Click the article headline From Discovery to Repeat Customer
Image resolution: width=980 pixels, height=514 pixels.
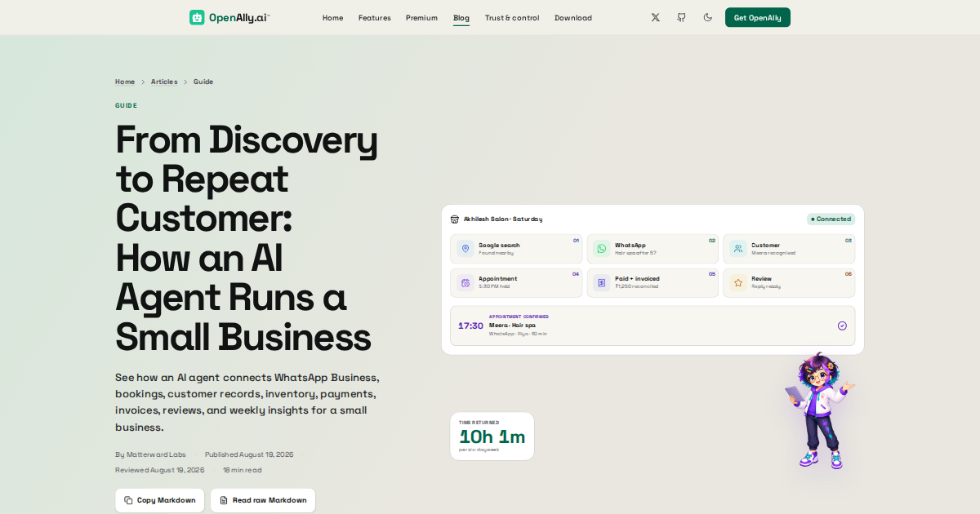247,238
